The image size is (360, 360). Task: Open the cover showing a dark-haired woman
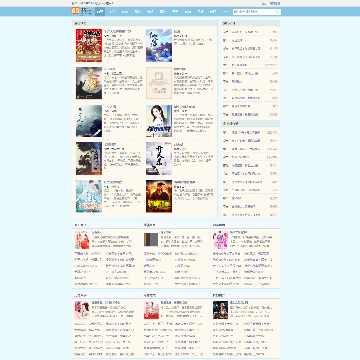click(159, 121)
